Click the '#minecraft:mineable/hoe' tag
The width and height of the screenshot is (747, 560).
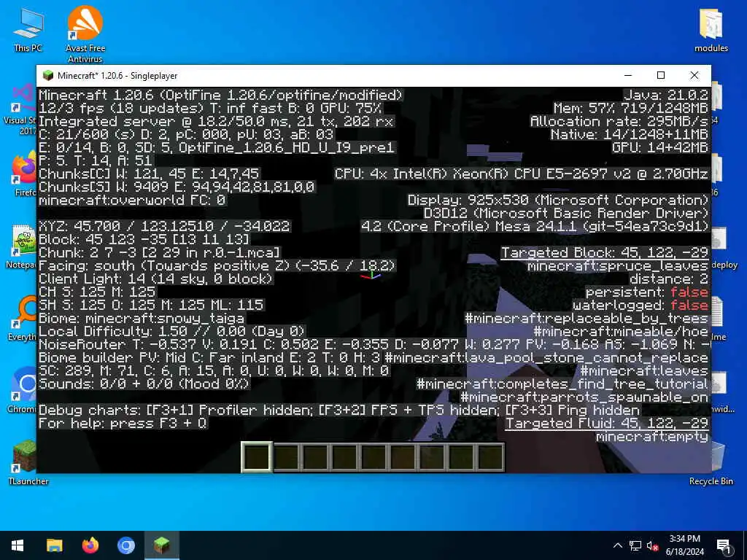pos(622,332)
